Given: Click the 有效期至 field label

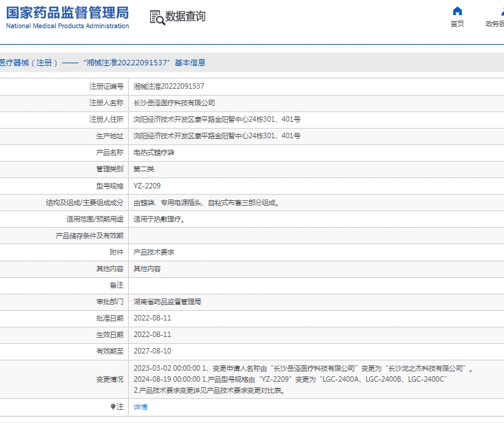Looking at the screenshot, I should point(109,351).
